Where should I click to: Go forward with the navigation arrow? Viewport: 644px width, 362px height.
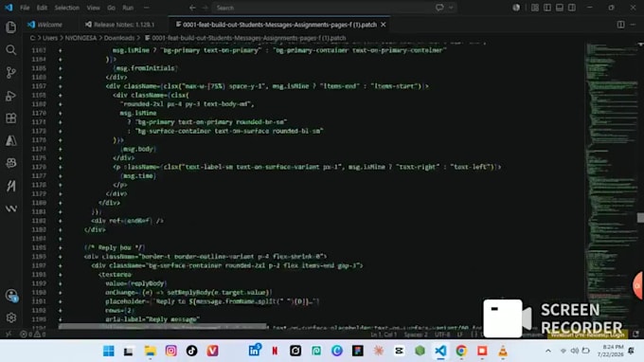(x=205, y=8)
